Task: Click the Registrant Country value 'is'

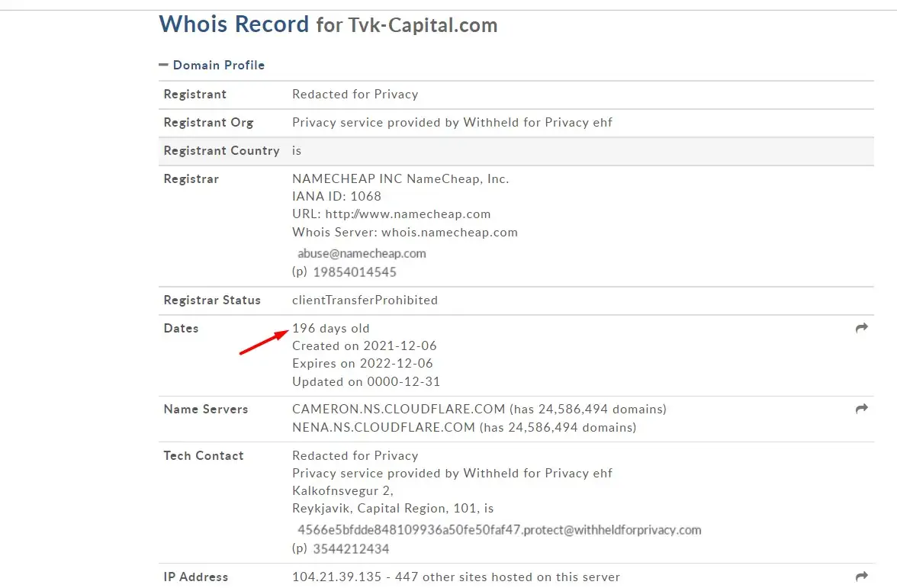Action: (296, 150)
